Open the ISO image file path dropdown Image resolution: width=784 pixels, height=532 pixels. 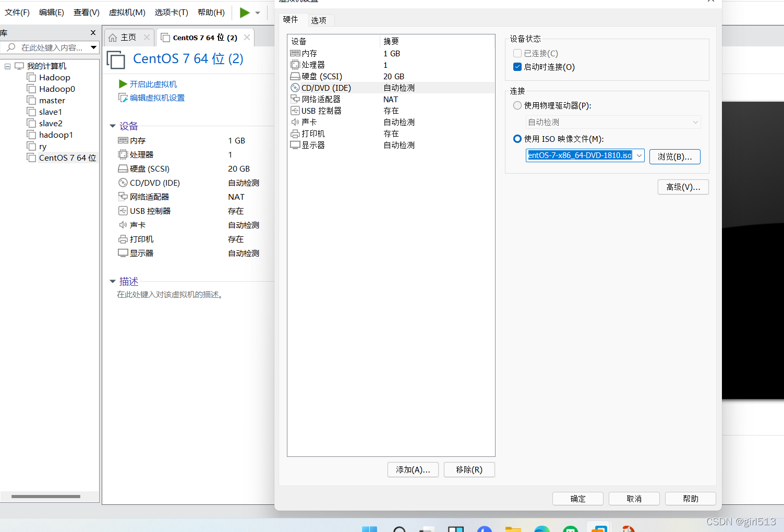639,155
